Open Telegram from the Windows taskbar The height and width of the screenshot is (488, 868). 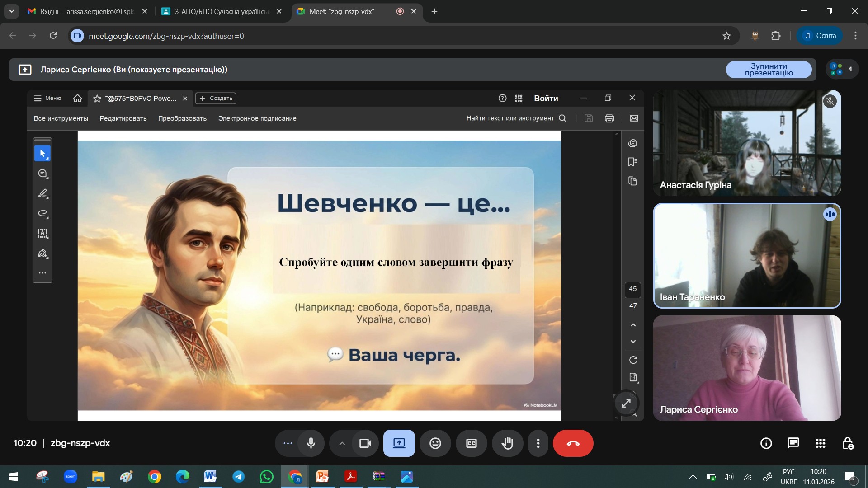click(x=238, y=477)
